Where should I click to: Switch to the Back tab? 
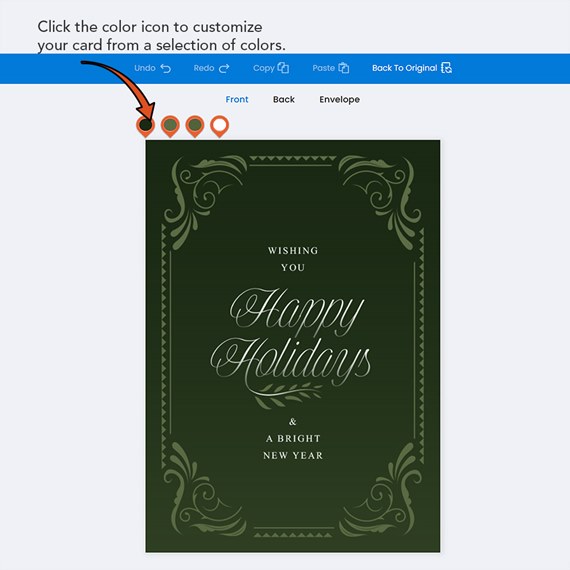pyautogui.click(x=284, y=100)
